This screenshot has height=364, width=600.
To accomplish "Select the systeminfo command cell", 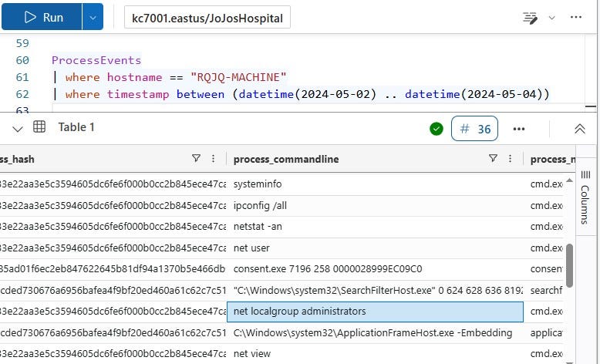I will (x=375, y=184).
